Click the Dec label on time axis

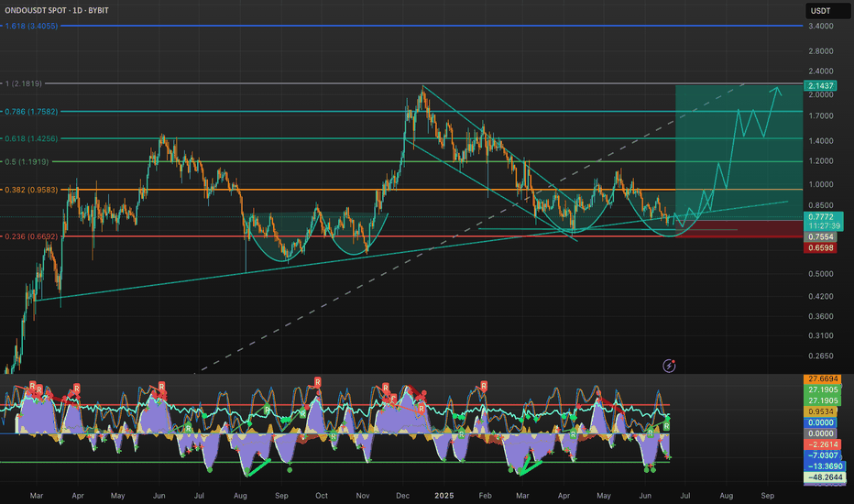tap(402, 495)
